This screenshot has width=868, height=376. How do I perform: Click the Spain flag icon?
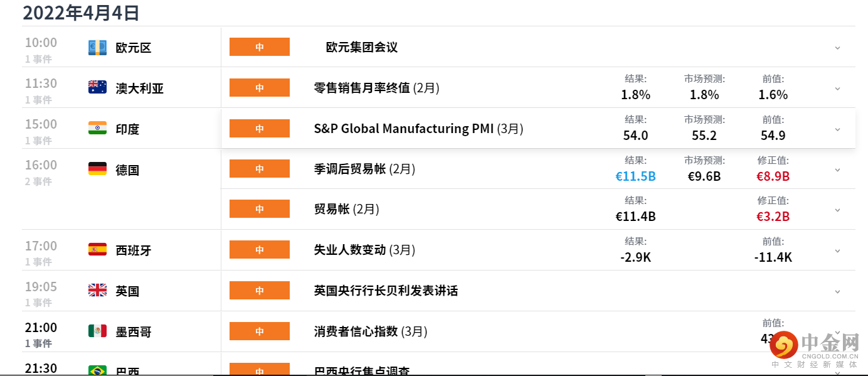click(97, 250)
